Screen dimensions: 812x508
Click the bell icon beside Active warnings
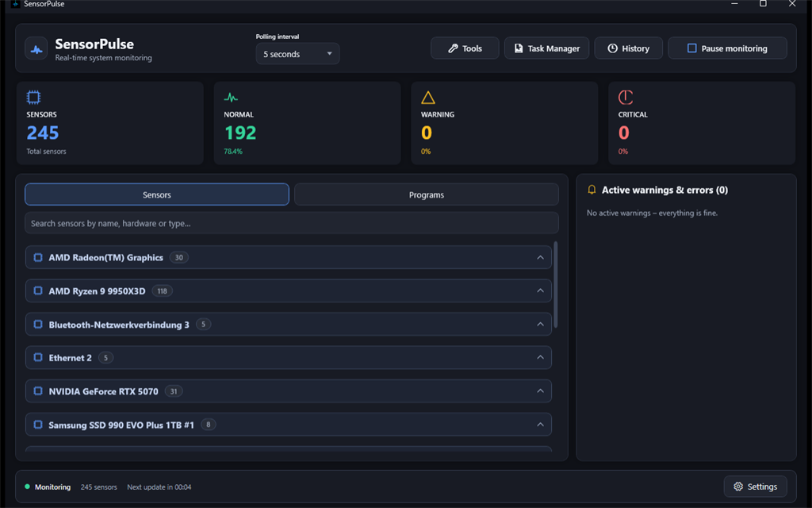[592, 190]
